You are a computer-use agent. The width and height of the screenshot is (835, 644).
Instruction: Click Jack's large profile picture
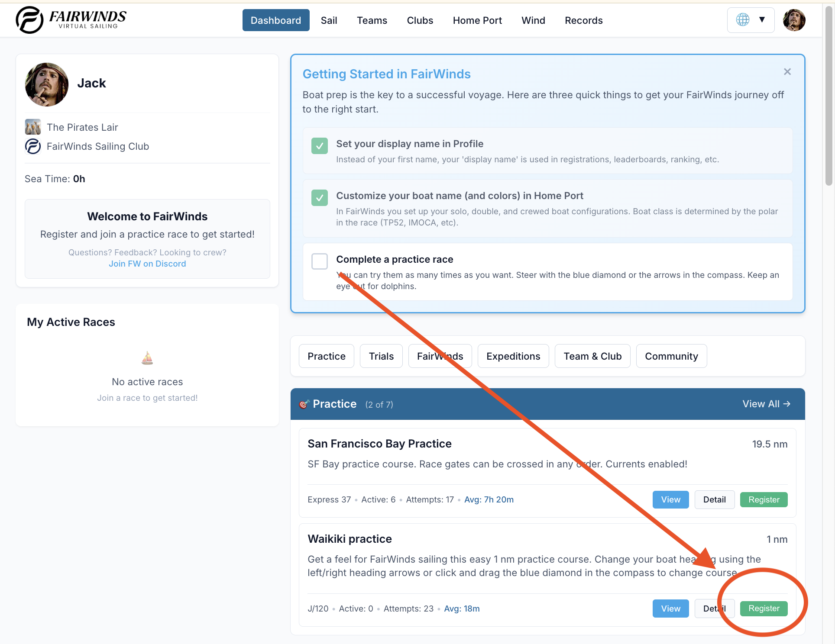coord(47,84)
